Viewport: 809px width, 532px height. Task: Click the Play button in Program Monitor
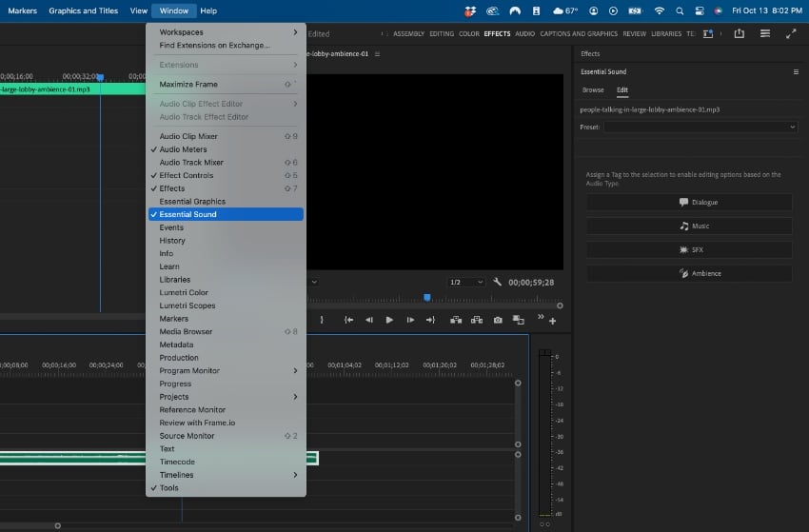coord(389,320)
